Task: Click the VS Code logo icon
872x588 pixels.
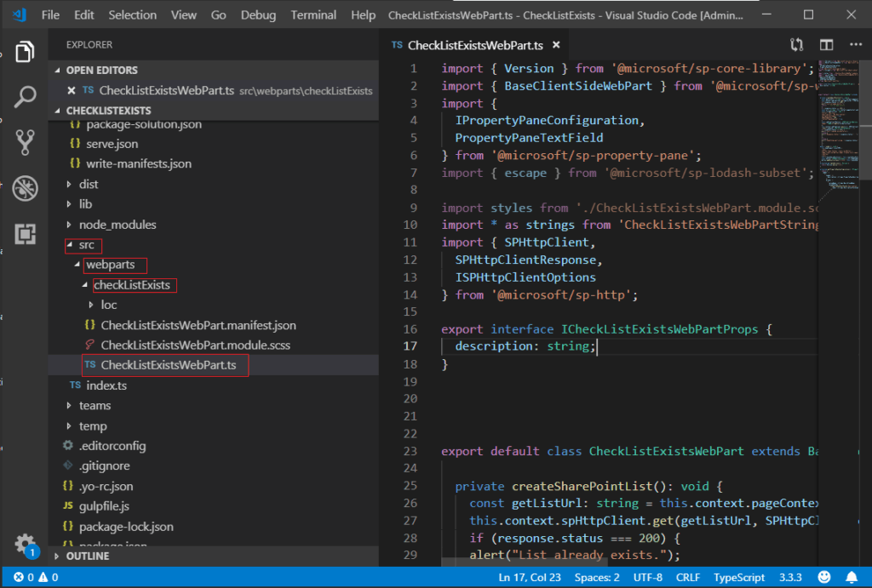Action: pyautogui.click(x=19, y=14)
